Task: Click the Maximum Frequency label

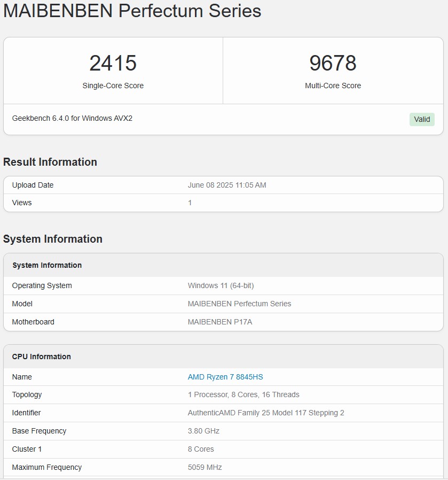Action: (47, 468)
